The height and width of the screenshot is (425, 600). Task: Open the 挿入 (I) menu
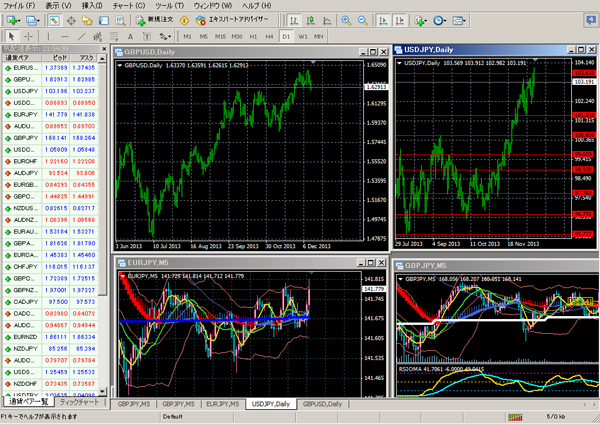click(x=92, y=5)
